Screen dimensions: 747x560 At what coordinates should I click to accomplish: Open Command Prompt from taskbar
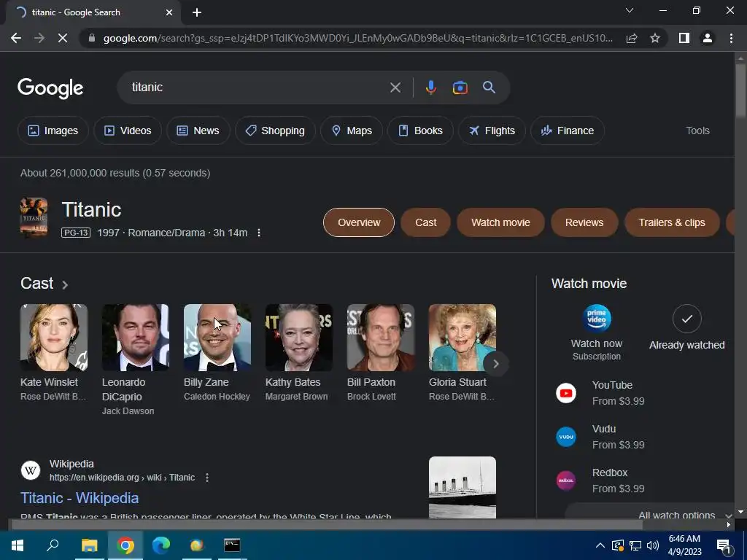(232, 545)
